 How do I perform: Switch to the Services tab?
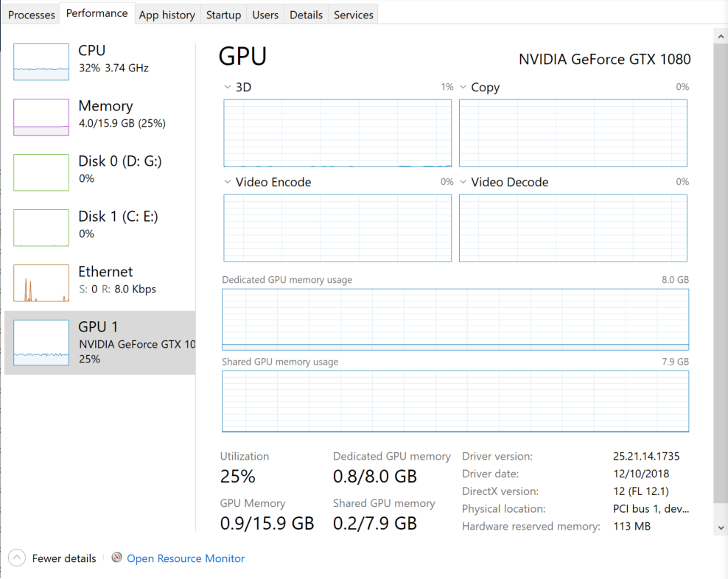354,15
